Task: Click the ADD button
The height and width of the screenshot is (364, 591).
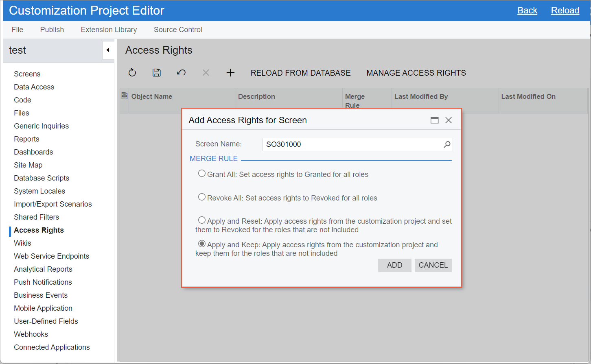Action: [x=395, y=265]
